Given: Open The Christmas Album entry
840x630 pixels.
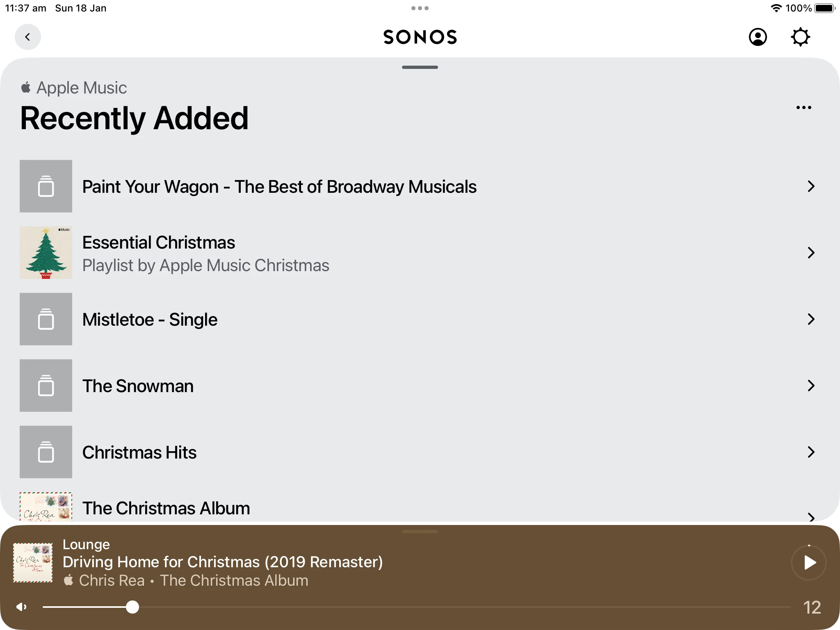Looking at the screenshot, I should pyautogui.click(x=166, y=508).
